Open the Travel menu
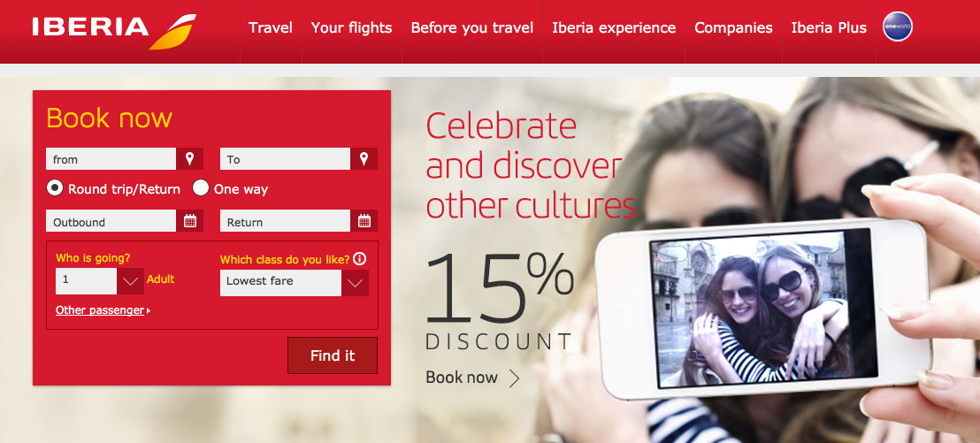Viewport: 980px width, 443px height. click(x=271, y=28)
